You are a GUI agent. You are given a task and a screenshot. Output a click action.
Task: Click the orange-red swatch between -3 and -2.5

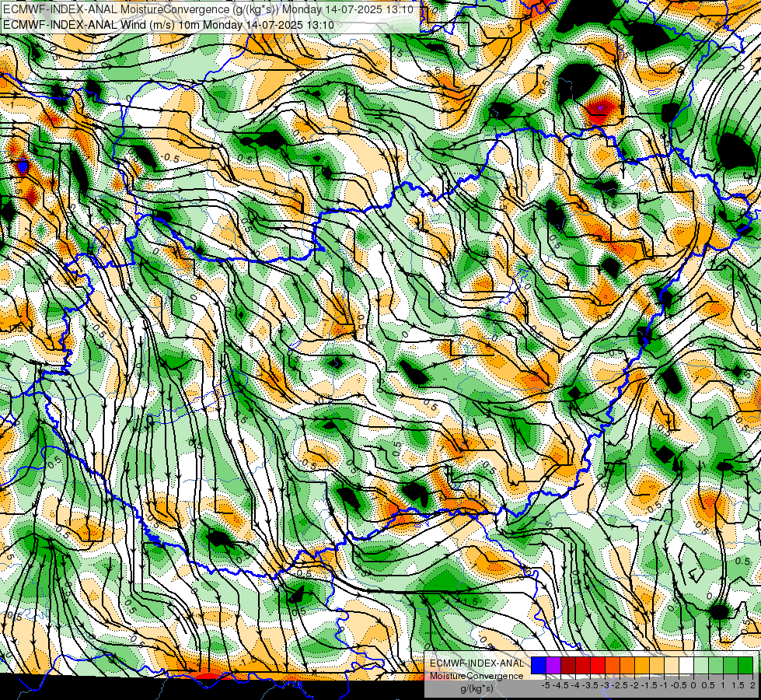pyautogui.click(x=613, y=665)
